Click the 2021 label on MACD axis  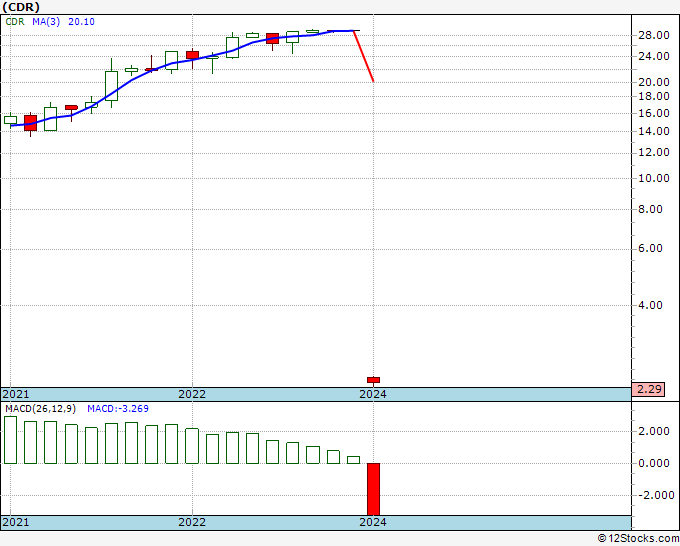[16, 522]
